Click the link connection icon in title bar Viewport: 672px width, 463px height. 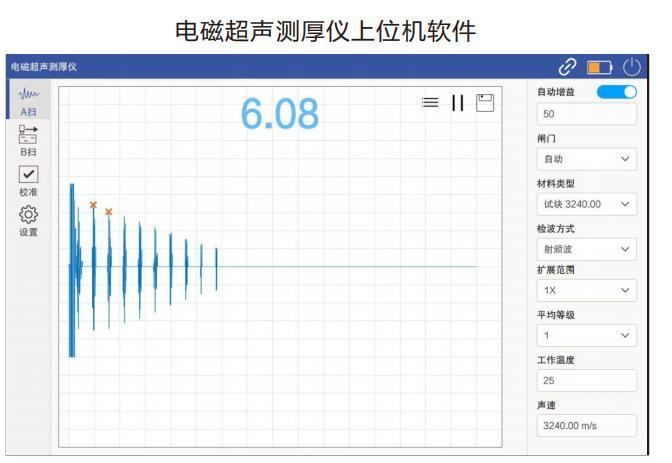click(567, 67)
